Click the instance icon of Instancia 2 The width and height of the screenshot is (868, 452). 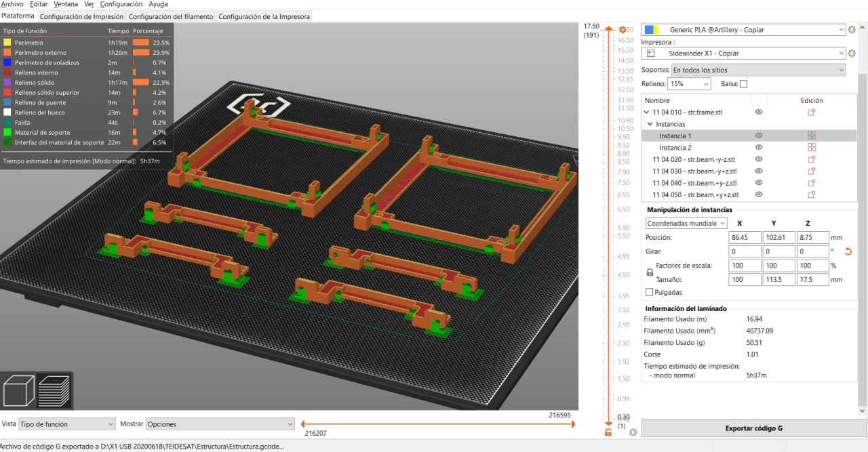click(x=811, y=148)
